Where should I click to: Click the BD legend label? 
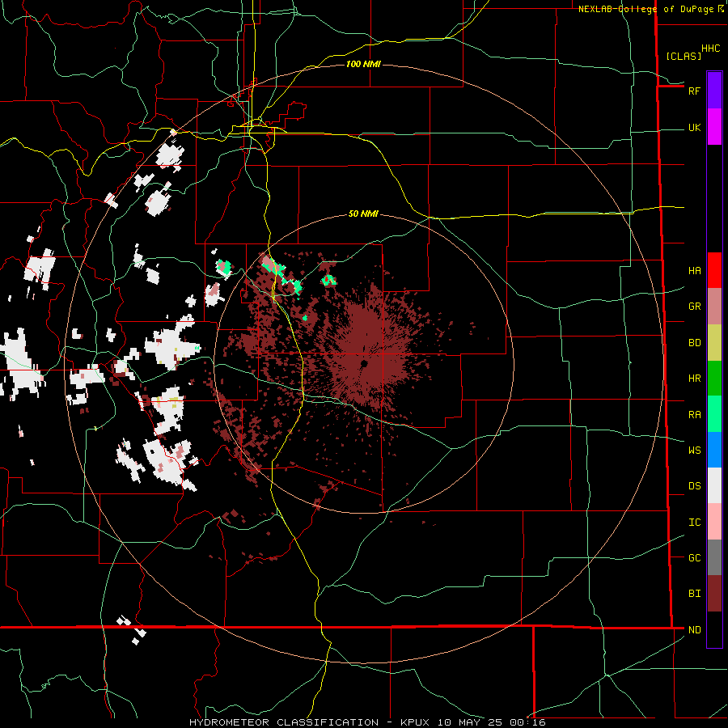[694, 343]
